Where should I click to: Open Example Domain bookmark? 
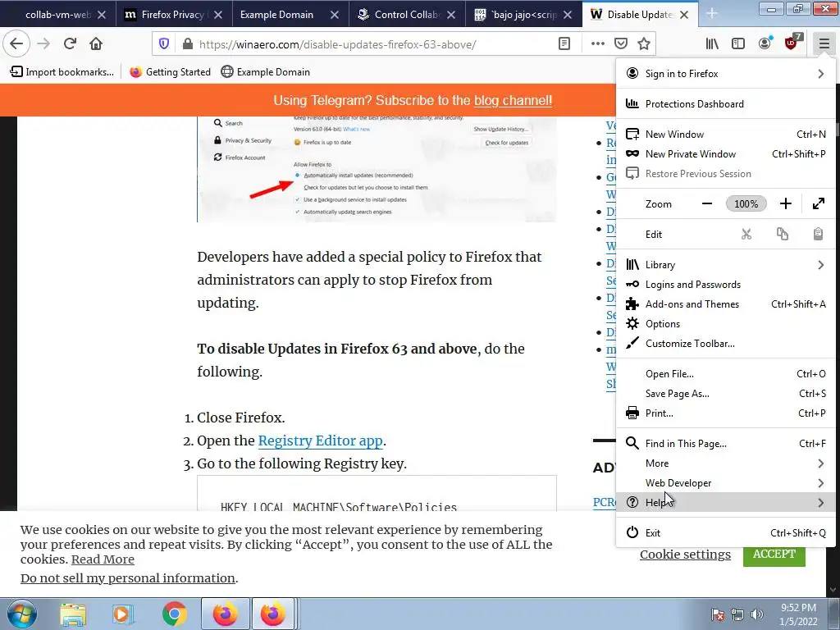click(x=266, y=72)
